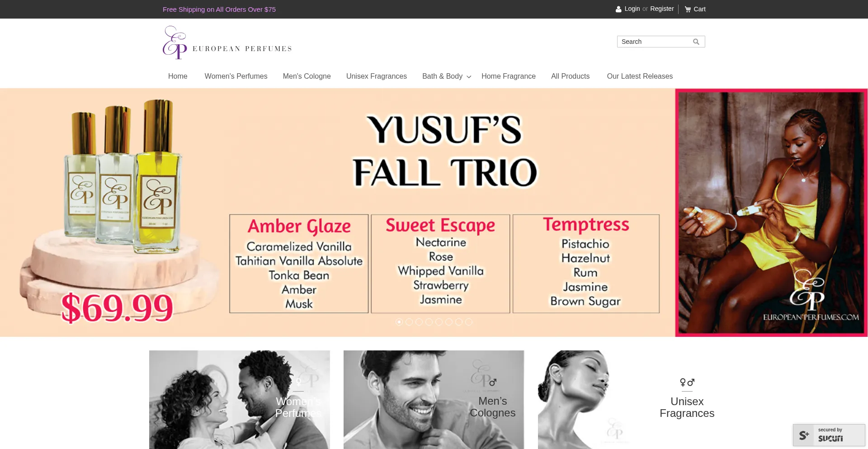
Task: Expand the Bath & Body dropdown arrow
Action: 469,77
